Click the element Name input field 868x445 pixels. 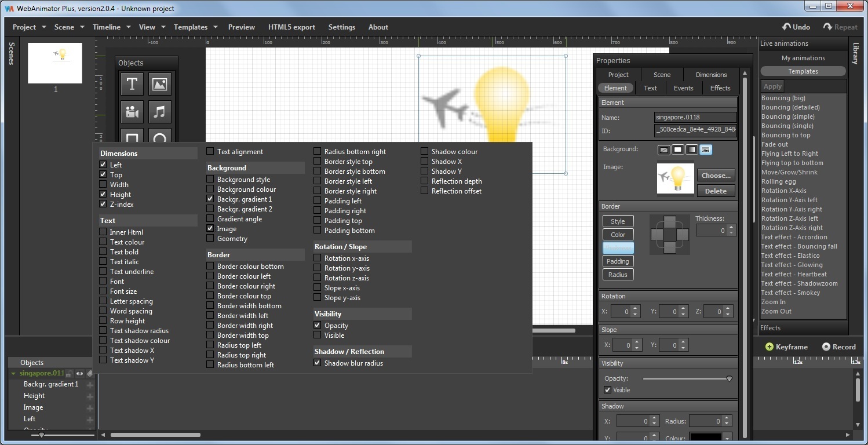[x=695, y=118]
